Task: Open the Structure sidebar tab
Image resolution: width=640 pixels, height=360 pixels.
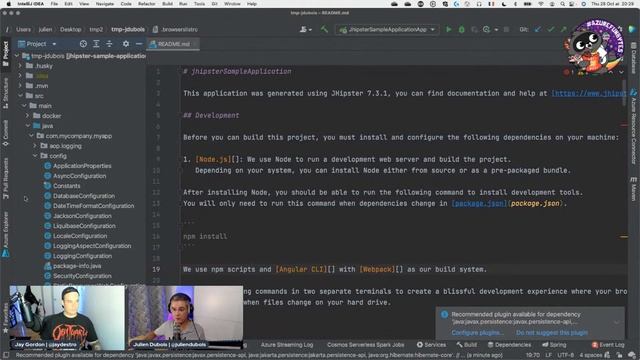Action: tap(6, 93)
